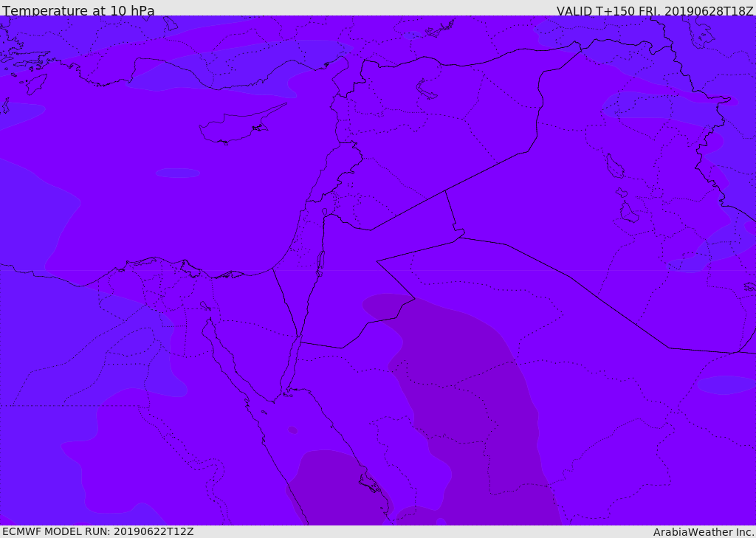This screenshot has height=538, width=756.
Task: Click the 'ArabiaWeather Inc.' credit text
Action: click(x=704, y=532)
